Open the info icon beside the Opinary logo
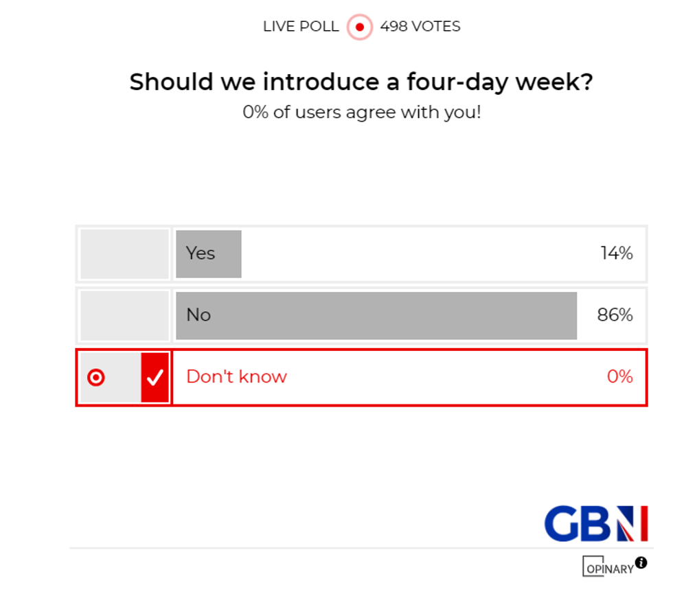This screenshot has height=616, width=673. click(x=641, y=563)
